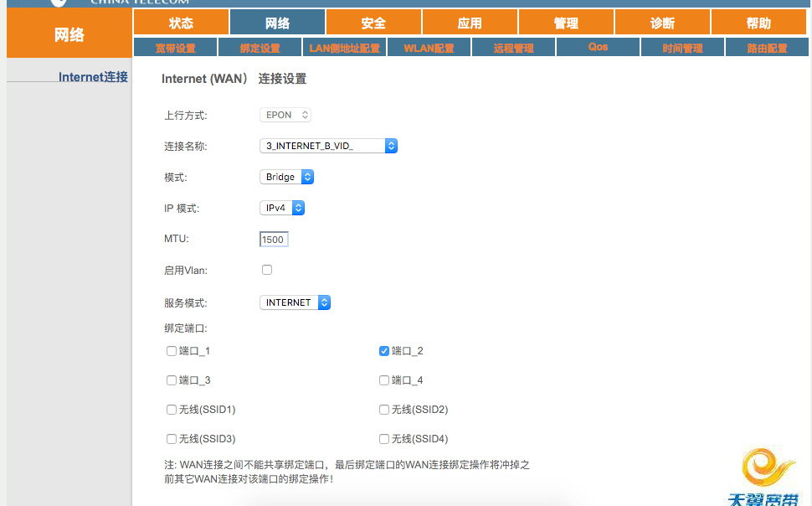Click the WAN binding note text
Image resolution: width=812 pixels, height=506 pixels.
347,472
